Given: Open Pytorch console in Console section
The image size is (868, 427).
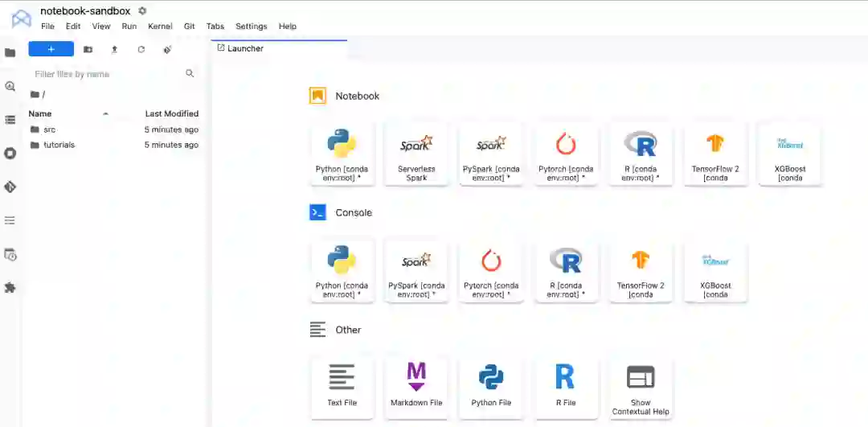Looking at the screenshot, I should [x=491, y=270].
